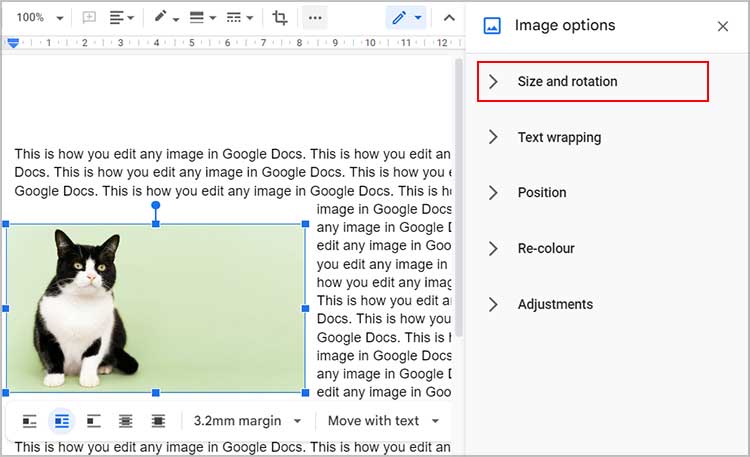Select the Wrap text layout option
Viewport: 750px width, 457px height.
click(x=62, y=421)
